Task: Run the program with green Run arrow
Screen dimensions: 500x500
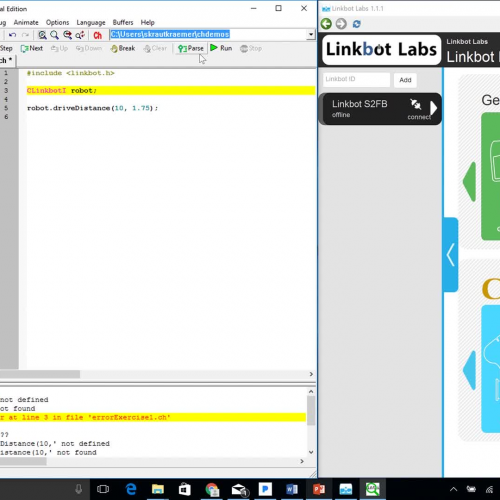Action: point(221,48)
